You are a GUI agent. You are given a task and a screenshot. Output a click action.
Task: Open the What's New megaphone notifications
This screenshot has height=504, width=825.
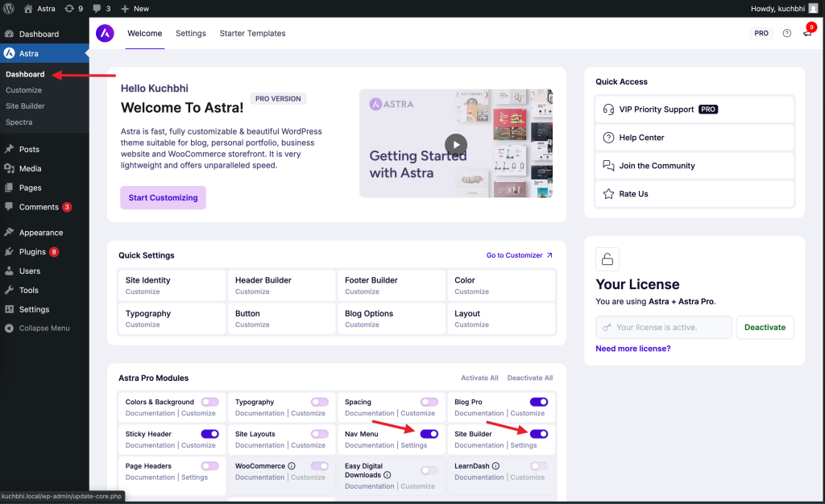(x=807, y=34)
